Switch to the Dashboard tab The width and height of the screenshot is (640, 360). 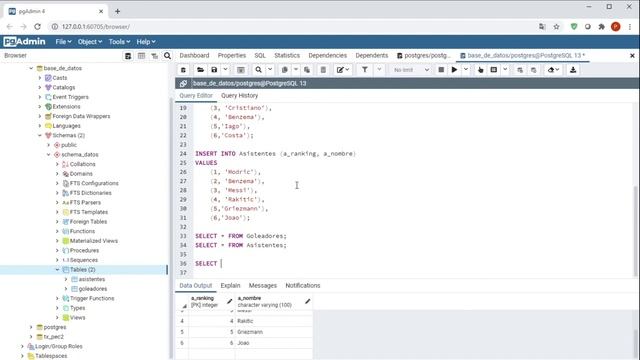194,56
